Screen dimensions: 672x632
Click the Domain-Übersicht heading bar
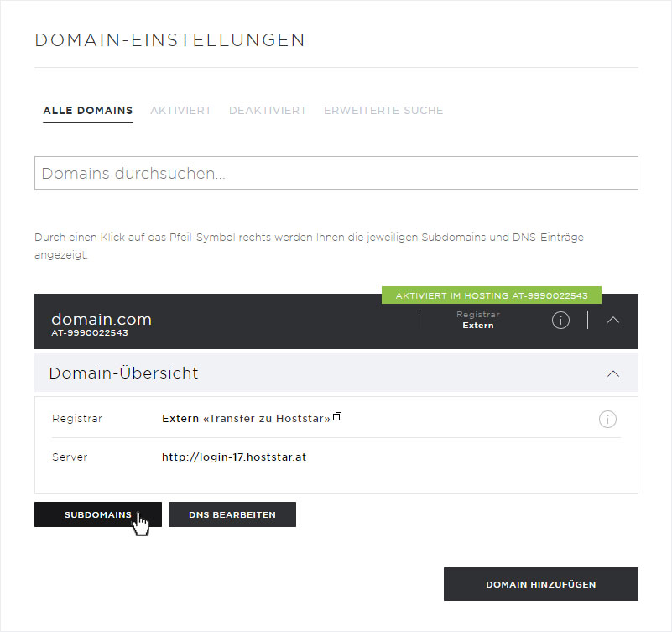pos(336,373)
